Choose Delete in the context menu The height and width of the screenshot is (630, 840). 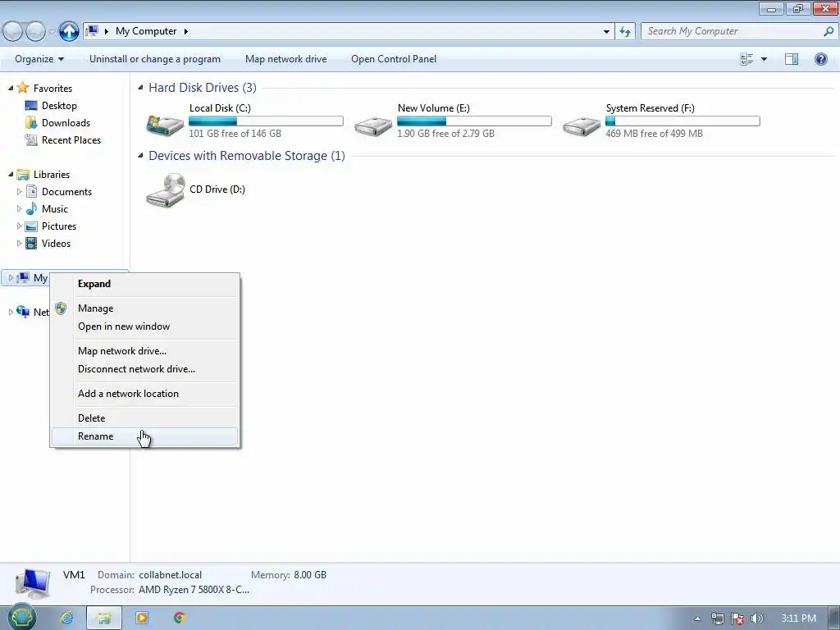tap(144, 418)
